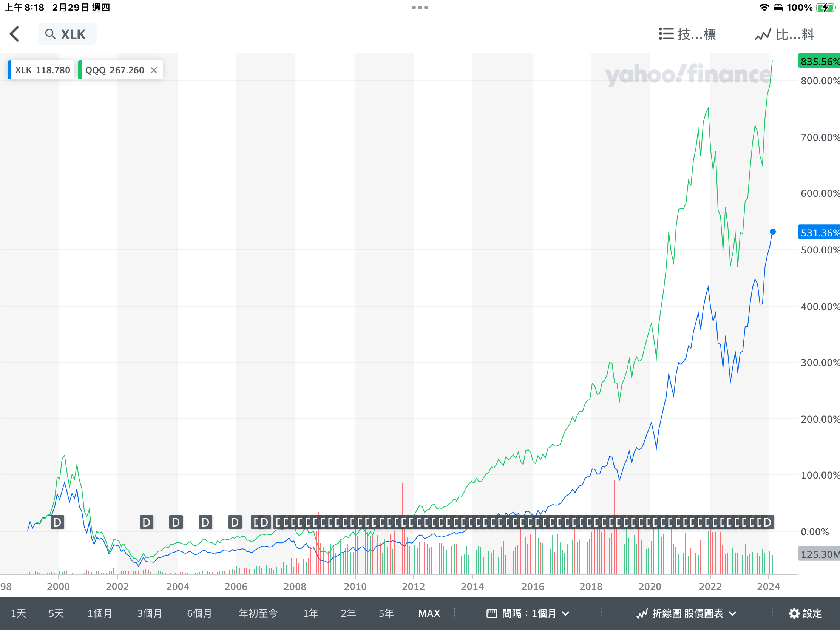Tap the 2024 year axis label
This screenshot has width=840, height=630.
[768, 586]
